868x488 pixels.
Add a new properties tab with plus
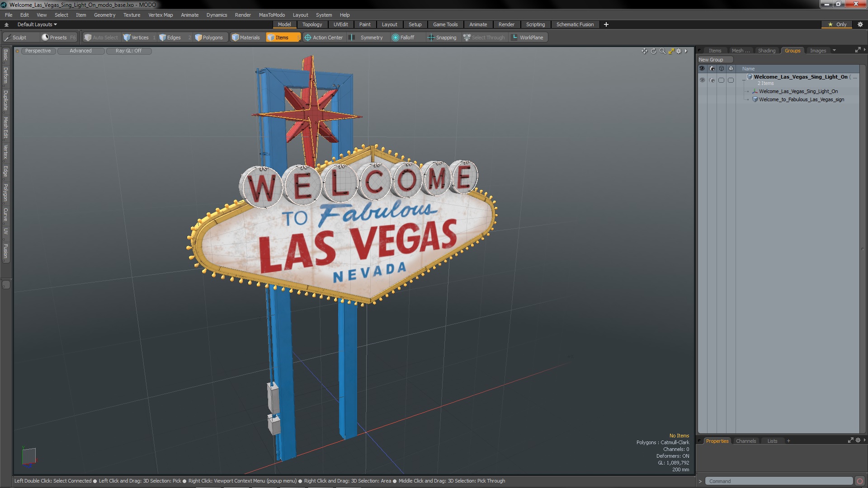788,441
